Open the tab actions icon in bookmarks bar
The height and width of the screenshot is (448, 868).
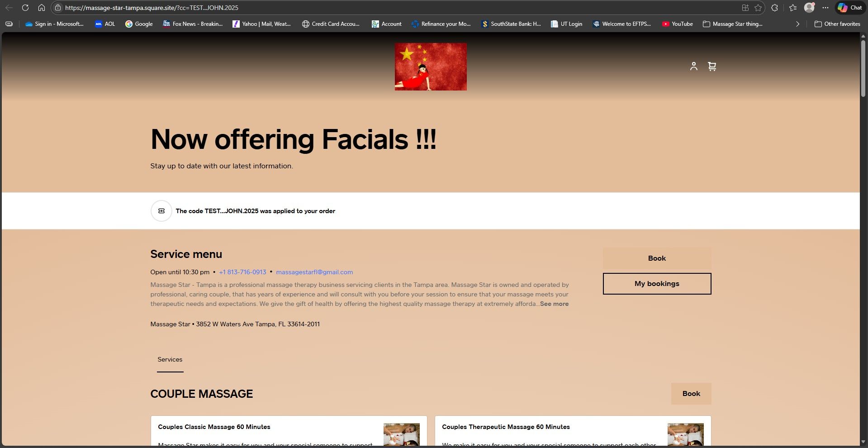(9, 24)
